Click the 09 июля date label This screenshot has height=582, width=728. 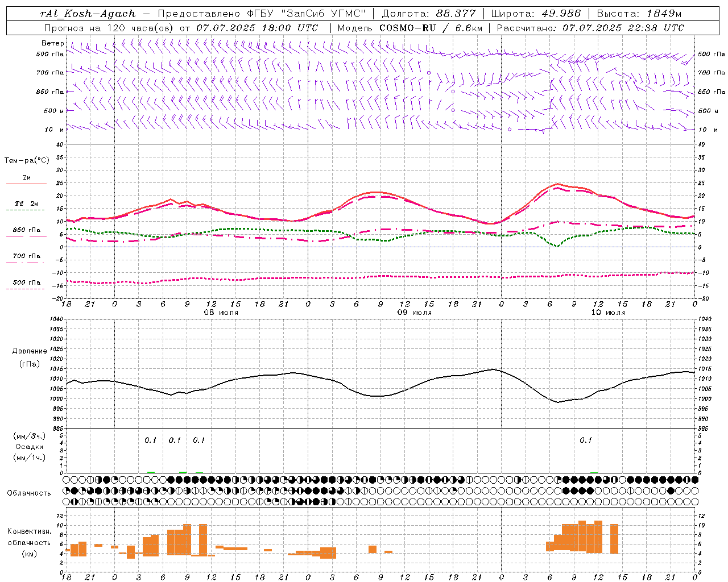tap(414, 313)
